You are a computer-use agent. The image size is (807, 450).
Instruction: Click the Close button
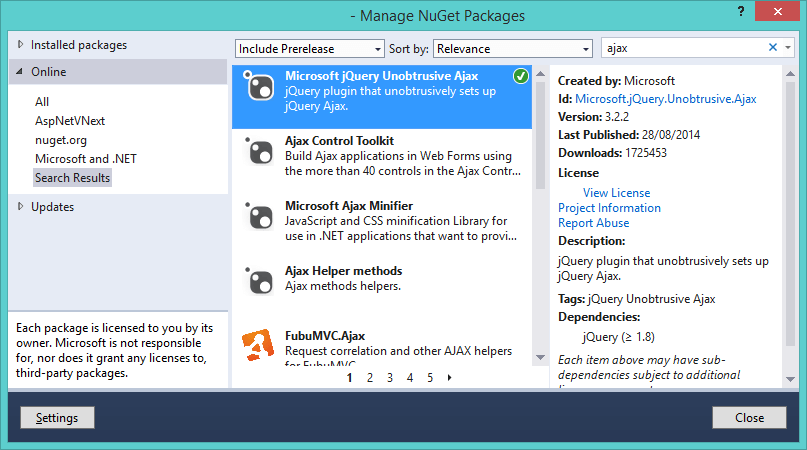pyautogui.click(x=749, y=418)
